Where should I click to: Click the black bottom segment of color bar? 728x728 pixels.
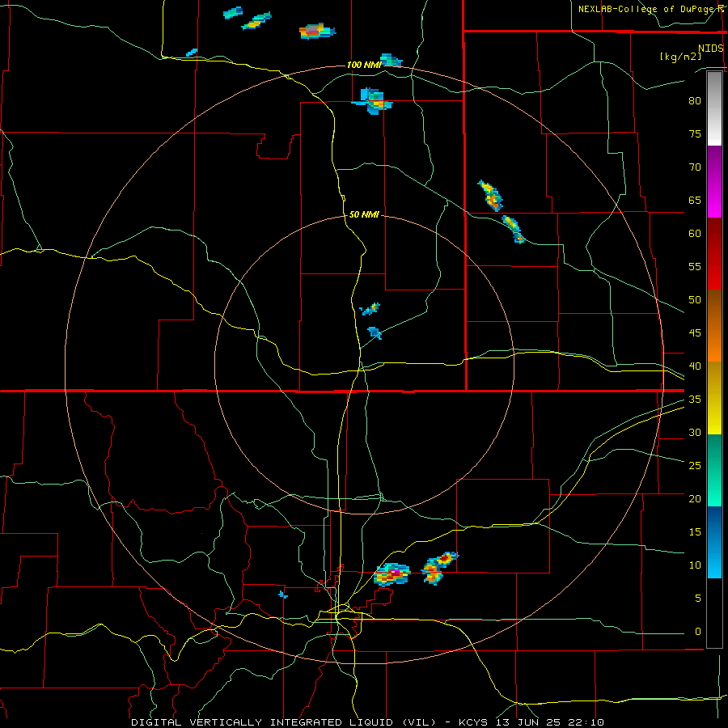[714, 613]
